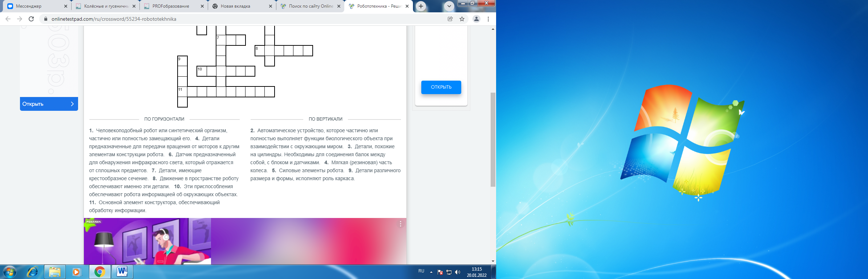Click horizontal clue 1 about Человекоподобный робот

pyautogui.click(x=158, y=134)
